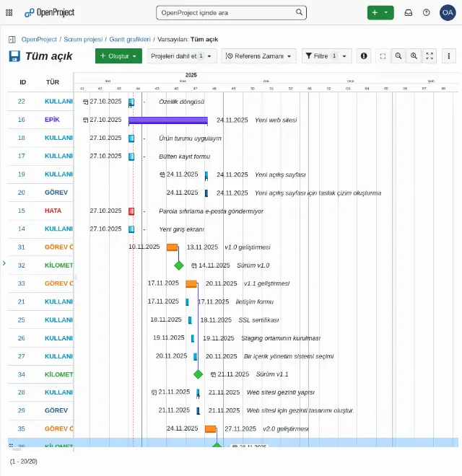The image size is (462, 476).
Task: Toggle the sidebar panel icon in breadcrumb
Action: (x=12, y=40)
